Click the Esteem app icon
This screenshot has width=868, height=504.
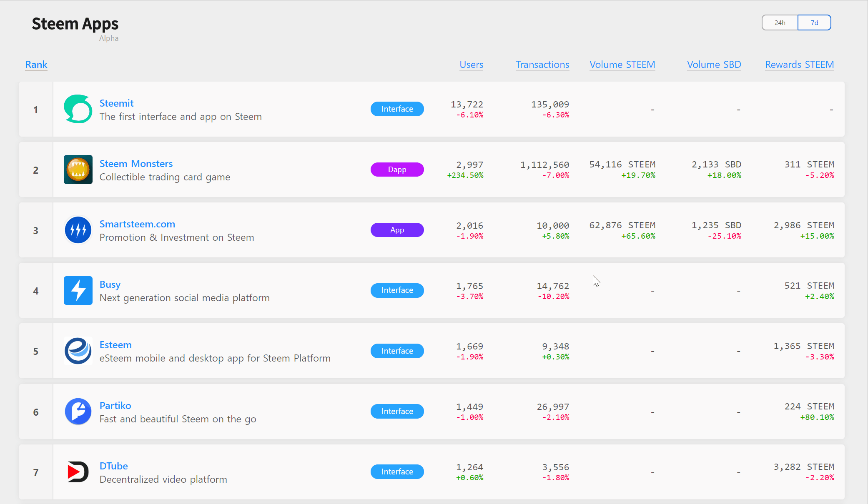(78, 351)
